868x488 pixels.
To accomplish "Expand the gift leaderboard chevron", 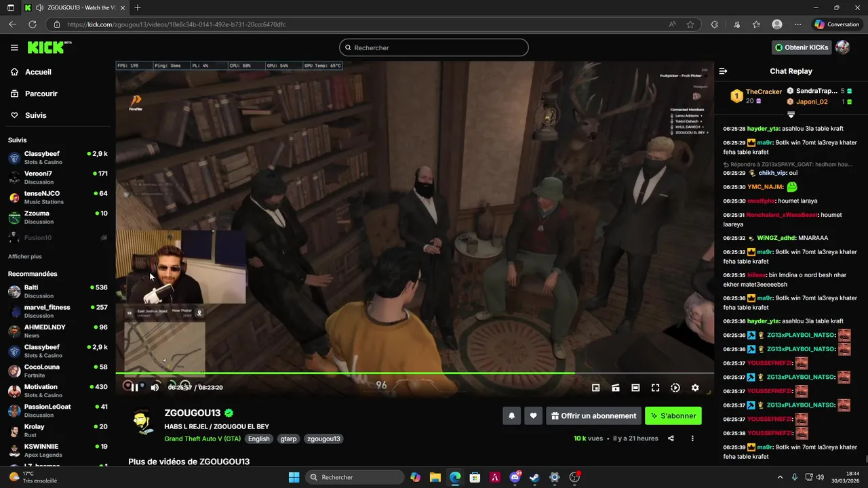I will (x=791, y=115).
